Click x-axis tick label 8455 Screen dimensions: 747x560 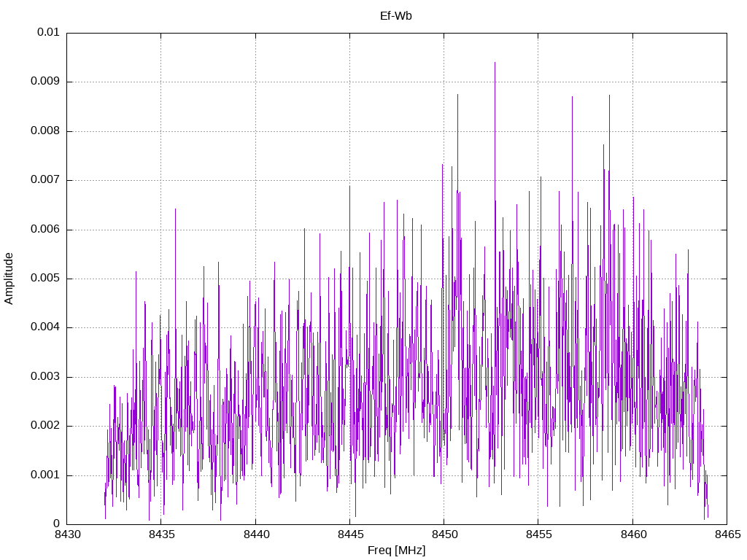(x=539, y=534)
